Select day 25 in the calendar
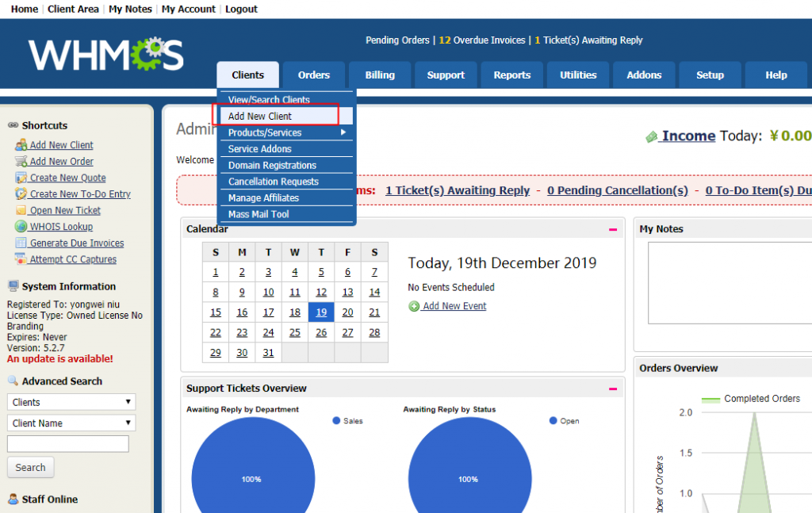This screenshot has height=513, width=812. pos(295,332)
